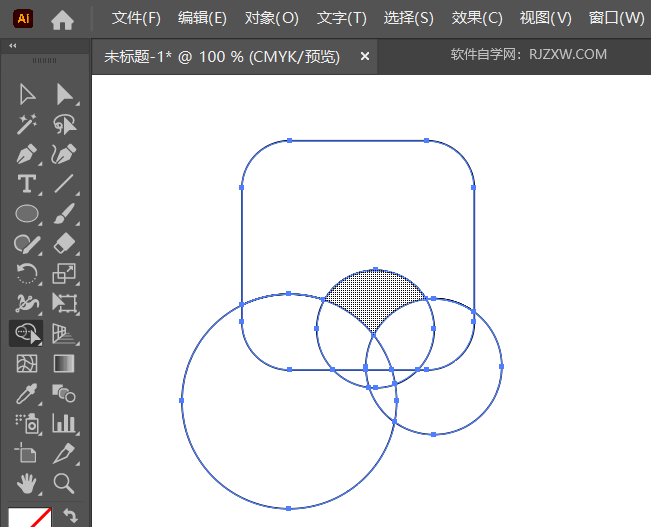Screen dimensions: 651x527
Task: Select the Column Graph tool
Action: click(x=64, y=423)
